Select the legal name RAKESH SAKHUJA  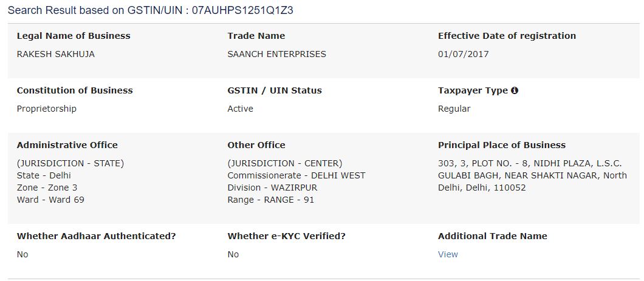(56, 54)
